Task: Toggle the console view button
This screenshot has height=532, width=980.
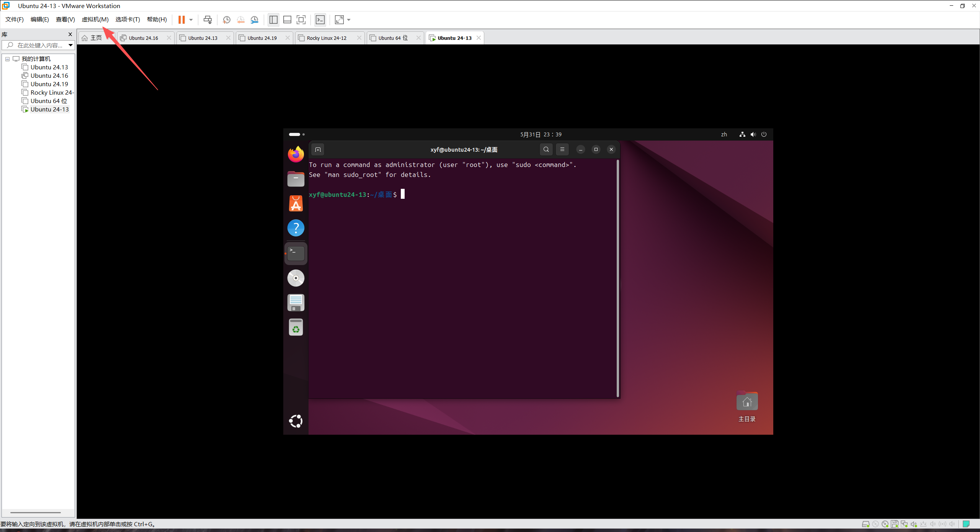Action: [320, 20]
